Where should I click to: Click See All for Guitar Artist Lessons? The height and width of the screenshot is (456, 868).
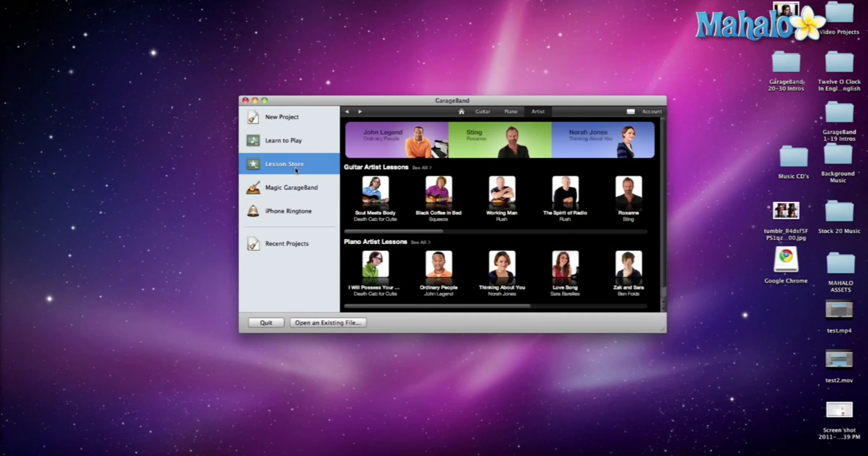click(x=422, y=168)
